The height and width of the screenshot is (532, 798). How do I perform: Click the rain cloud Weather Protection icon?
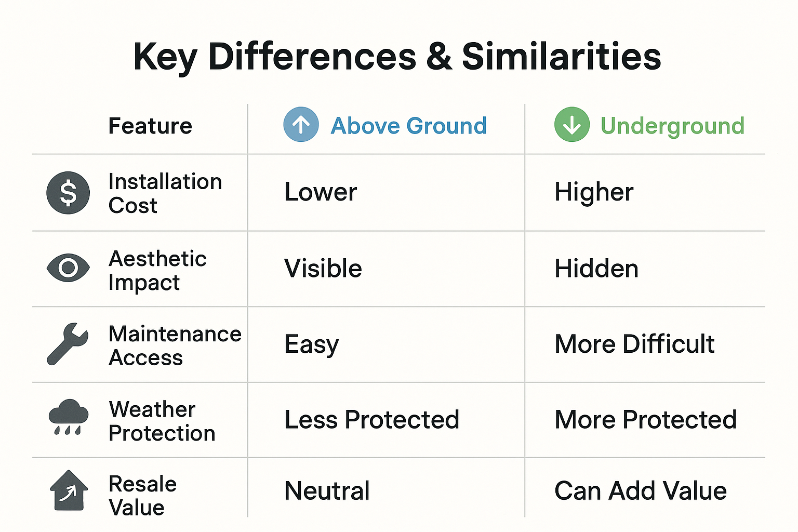point(68,417)
